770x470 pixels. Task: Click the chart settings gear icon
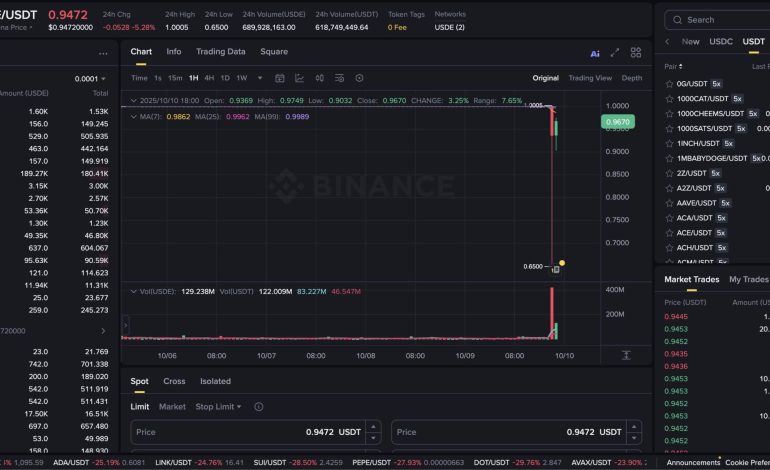[359, 78]
